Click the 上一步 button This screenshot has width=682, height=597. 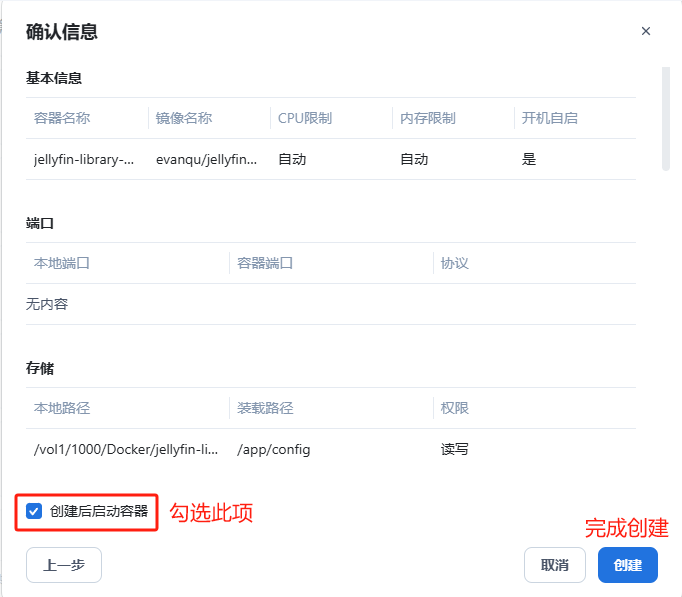tap(64, 565)
